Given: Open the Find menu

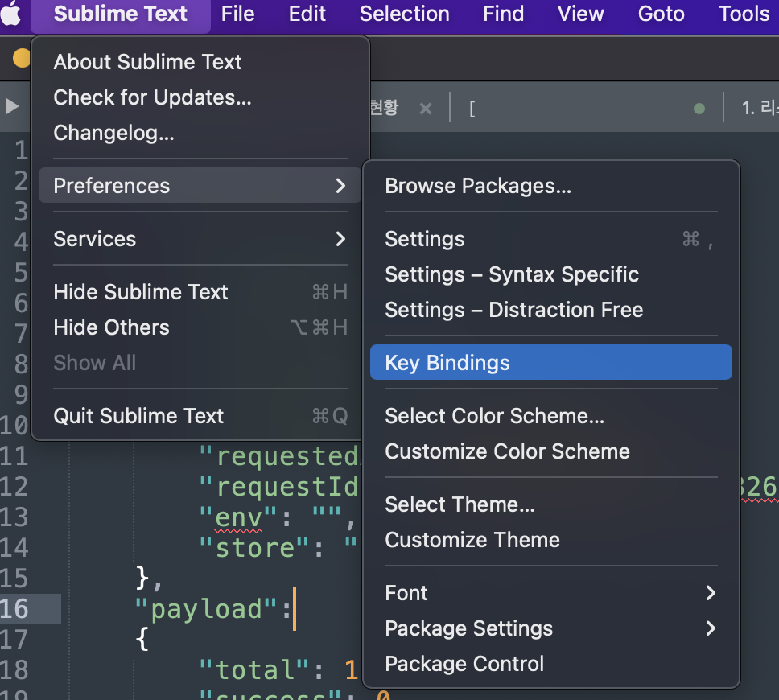Looking at the screenshot, I should [503, 14].
